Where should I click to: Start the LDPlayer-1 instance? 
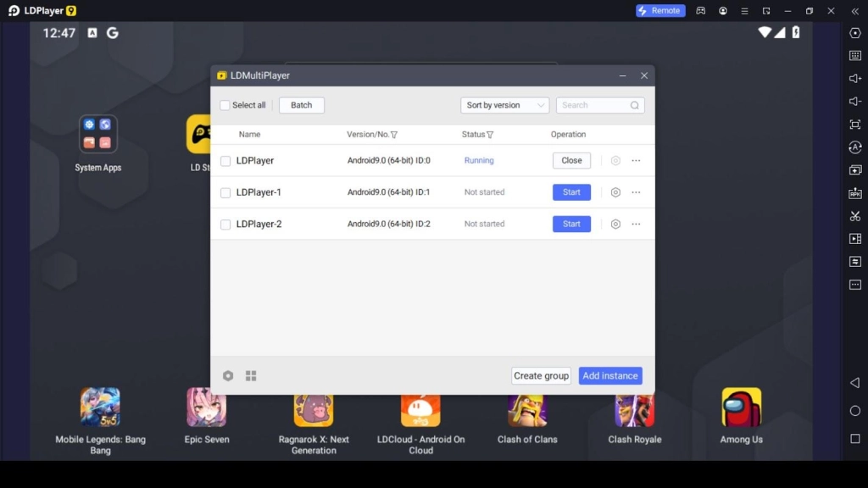(571, 192)
